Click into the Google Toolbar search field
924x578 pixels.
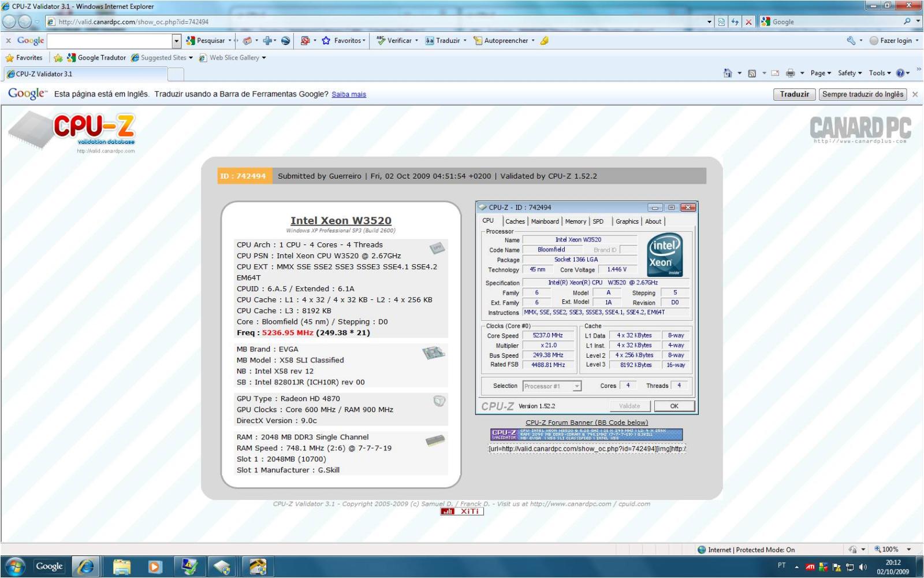(x=110, y=40)
